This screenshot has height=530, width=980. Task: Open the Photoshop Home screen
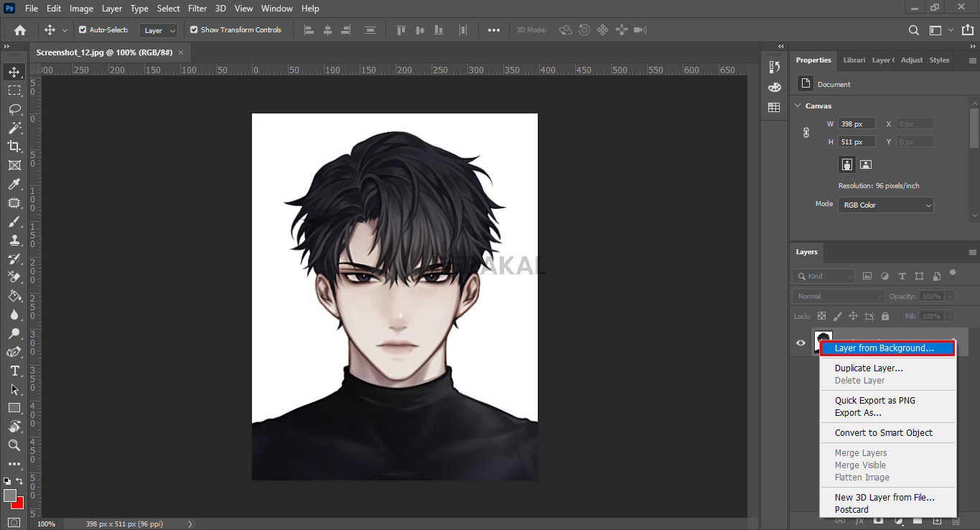tap(19, 29)
